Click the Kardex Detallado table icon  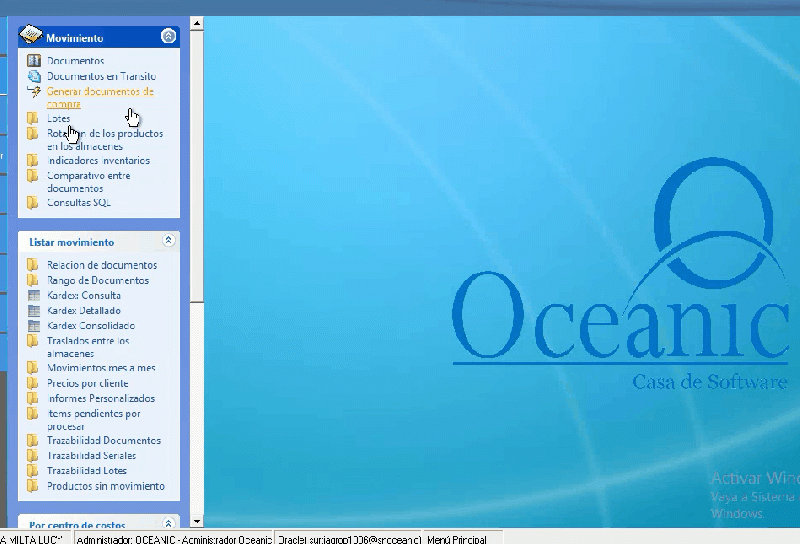[34, 311]
